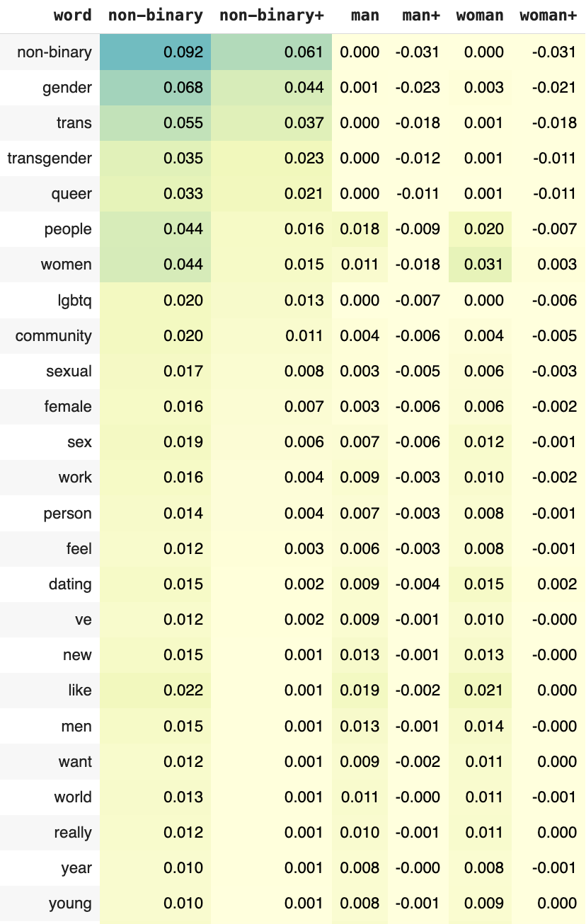Select the 'queer' row label

(74, 194)
